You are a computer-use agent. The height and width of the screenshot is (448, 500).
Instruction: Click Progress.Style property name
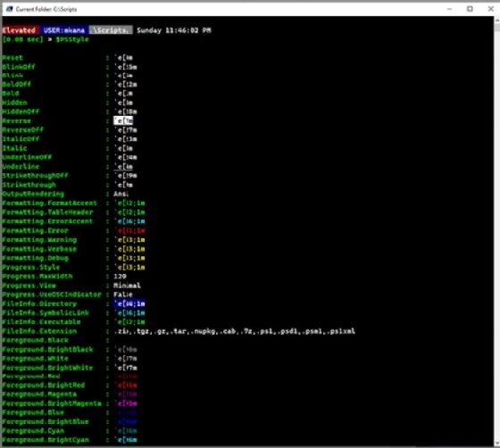point(31,267)
